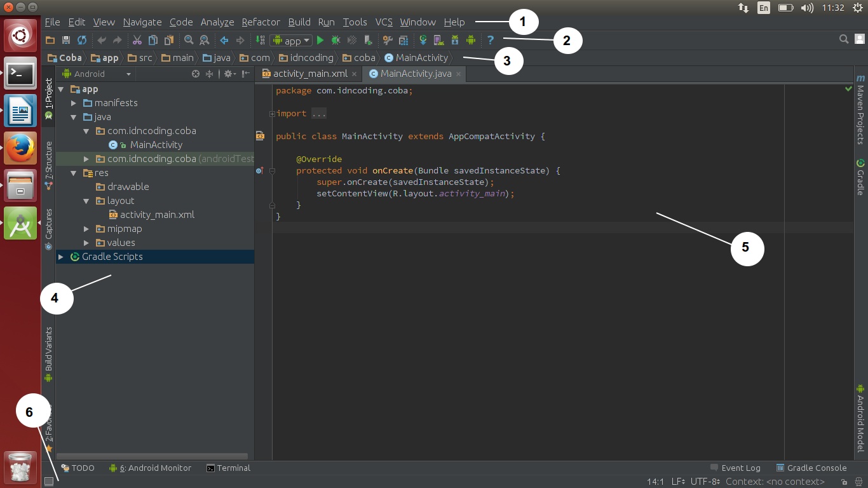The height and width of the screenshot is (488, 868).
Task: Open Project Structure dialog from toolbar
Action: pos(403,40)
